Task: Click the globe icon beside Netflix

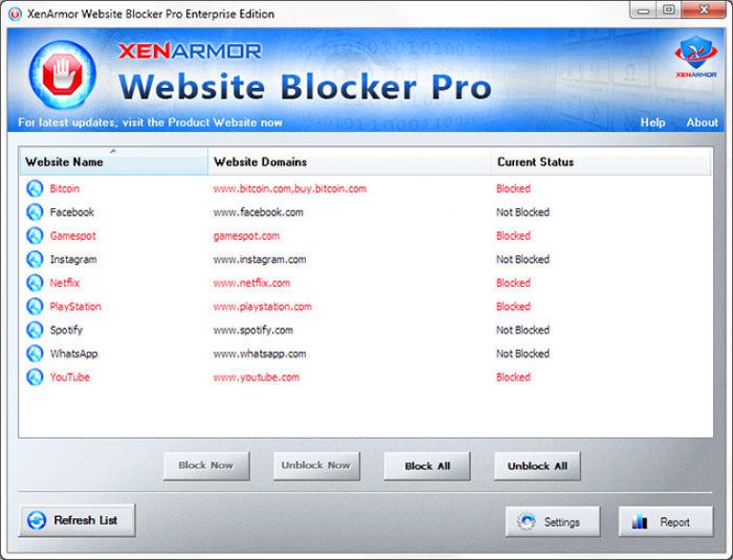Action: click(x=34, y=283)
